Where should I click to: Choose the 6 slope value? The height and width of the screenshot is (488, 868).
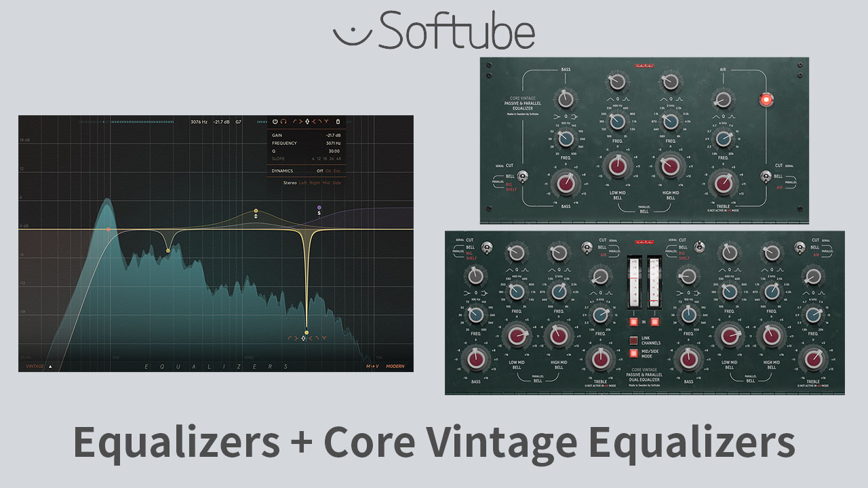[313, 159]
